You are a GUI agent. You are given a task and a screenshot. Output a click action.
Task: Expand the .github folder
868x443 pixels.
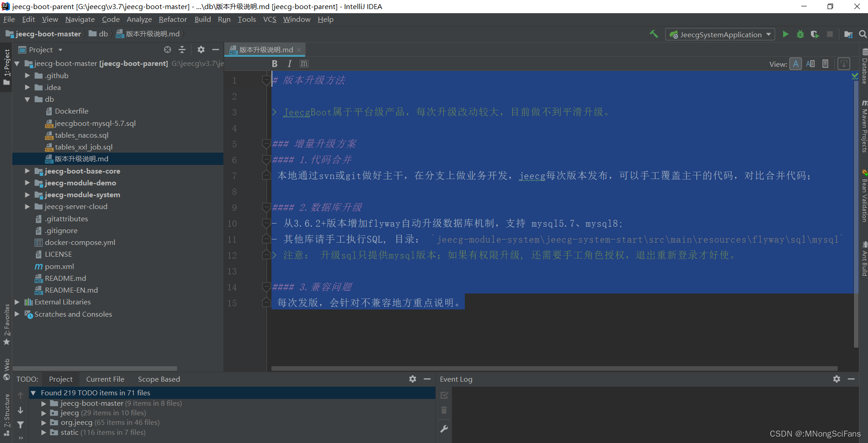[27, 75]
